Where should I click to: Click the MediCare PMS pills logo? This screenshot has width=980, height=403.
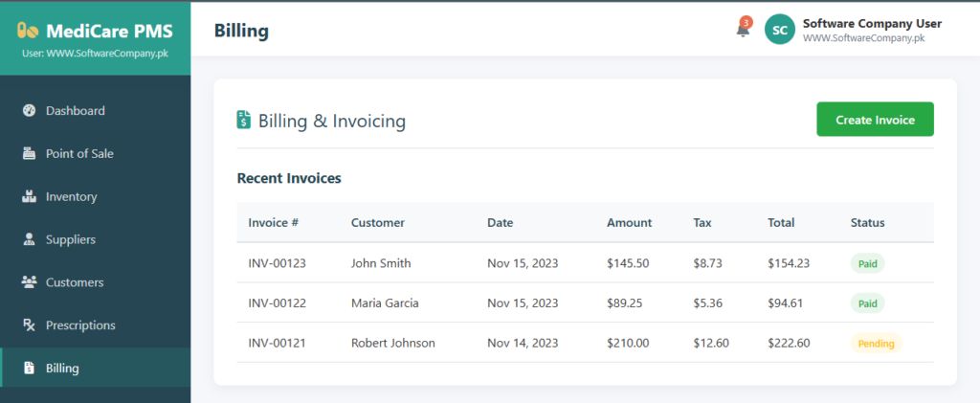coord(28,31)
